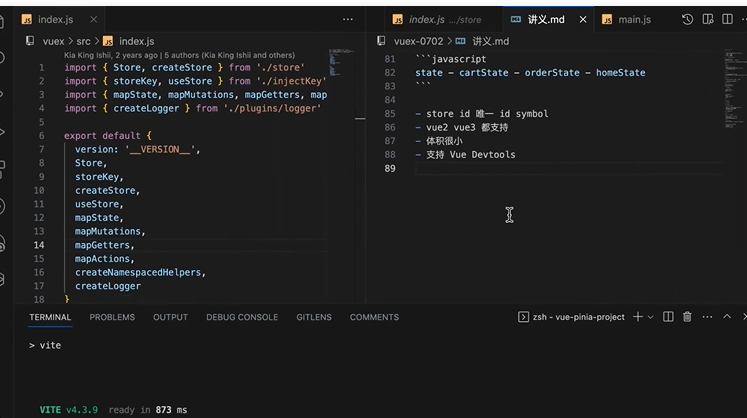747x418 pixels.
Task: Switch to OUTPUT panel tab
Action: tap(170, 317)
